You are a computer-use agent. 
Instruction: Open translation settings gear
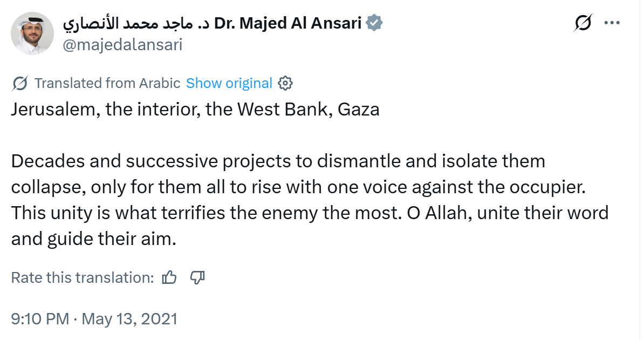(285, 83)
